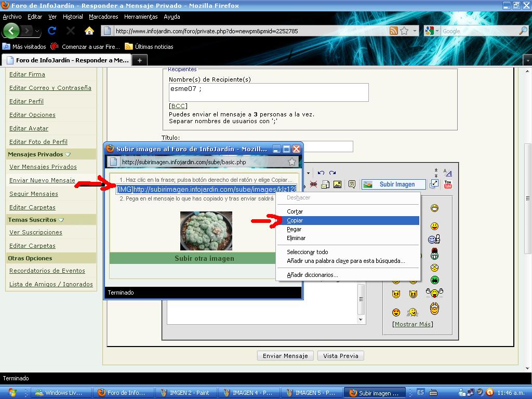This screenshot has width=532, height=399.
Task: Click the Enviar Mensaje button
Action: [x=285, y=356]
